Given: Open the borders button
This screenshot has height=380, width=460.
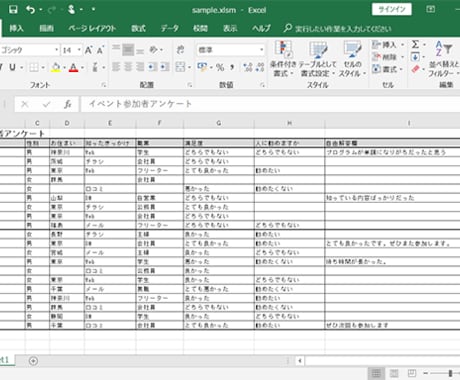Looking at the screenshot, I should [x=34, y=68].
